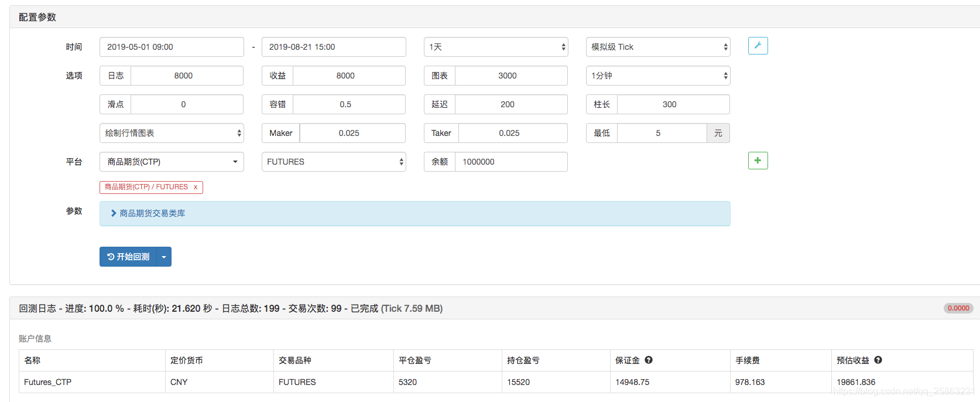Click the 图表 value field showing 3000
The image size is (980, 402).
click(511, 76)
